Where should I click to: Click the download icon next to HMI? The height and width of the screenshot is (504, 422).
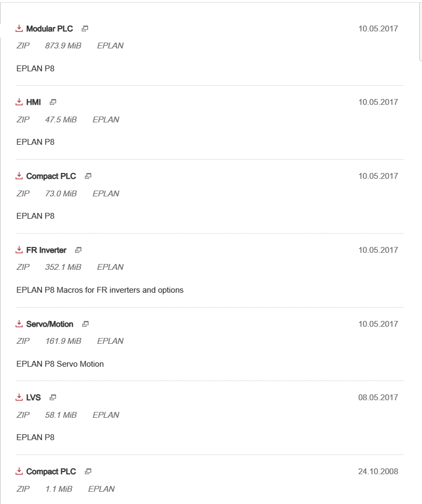pos(20,102)
